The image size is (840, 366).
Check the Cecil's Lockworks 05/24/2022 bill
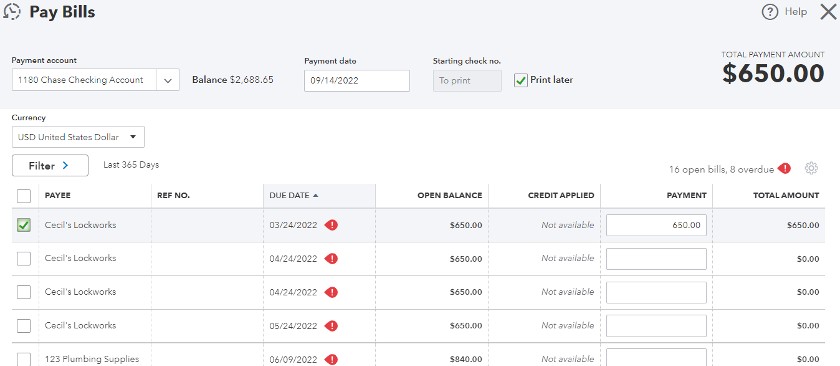tap(24, 325)
